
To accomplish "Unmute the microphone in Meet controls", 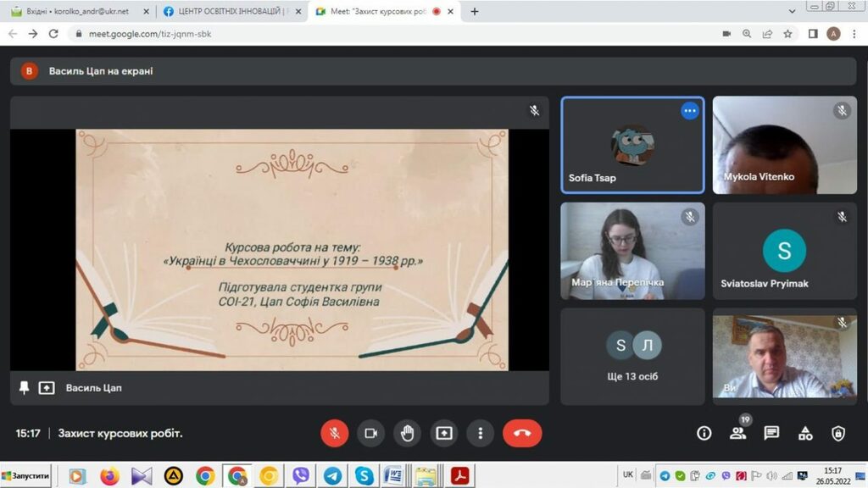I will coord(334,433).
